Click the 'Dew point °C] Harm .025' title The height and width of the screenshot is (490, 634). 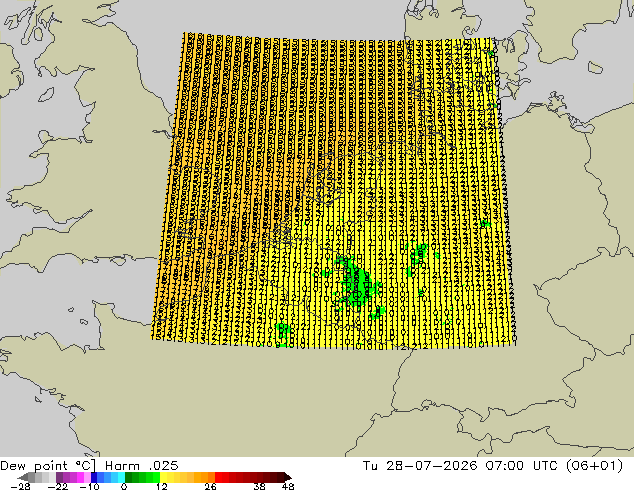coord(89,466)
